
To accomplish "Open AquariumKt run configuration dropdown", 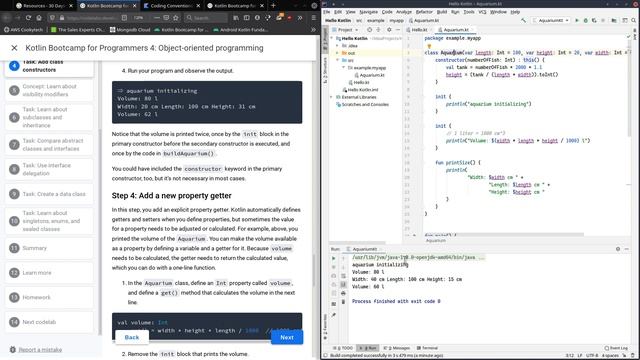I will click(551, 20).
